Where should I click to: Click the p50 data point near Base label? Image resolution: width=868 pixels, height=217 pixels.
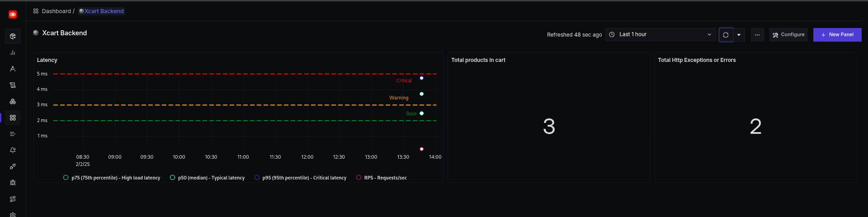(x=421, y=113)
